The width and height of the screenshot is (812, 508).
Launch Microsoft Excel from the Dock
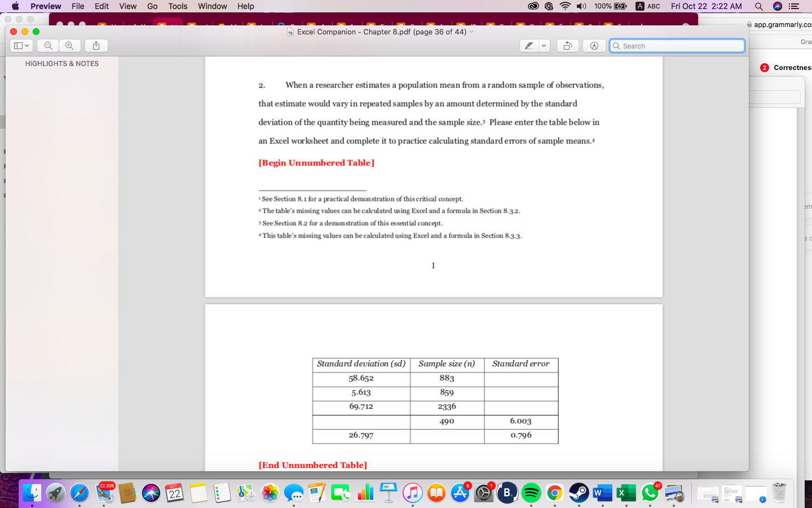(625, 492)
